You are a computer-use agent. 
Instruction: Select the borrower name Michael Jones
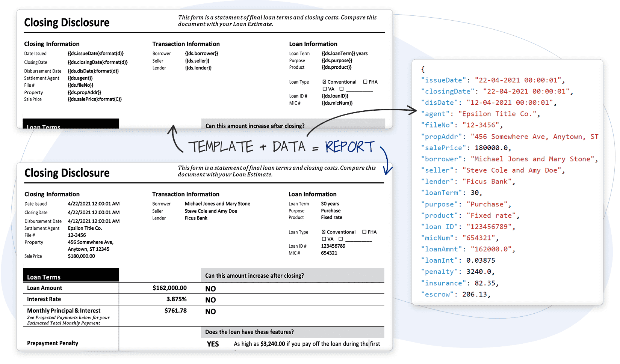(500, 159)
